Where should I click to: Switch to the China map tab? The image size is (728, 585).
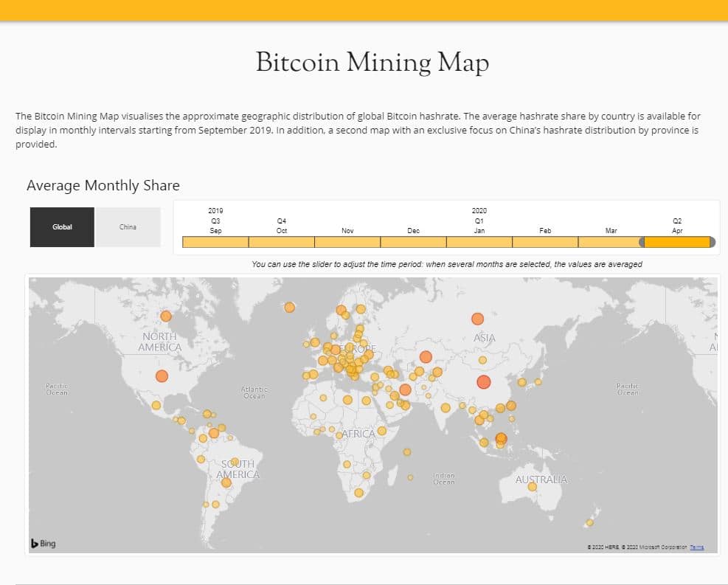(x=128, y=227)
